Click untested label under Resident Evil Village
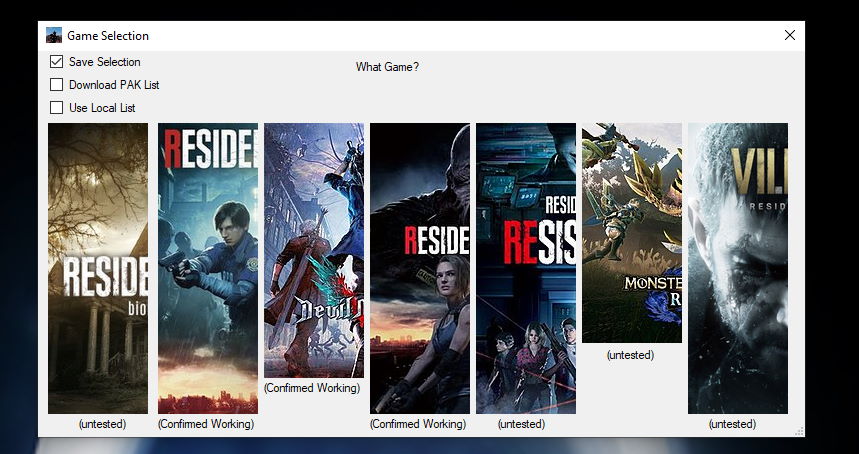This screenshot has width=859, height=454. pyautogui.click(x=732, y=424)
